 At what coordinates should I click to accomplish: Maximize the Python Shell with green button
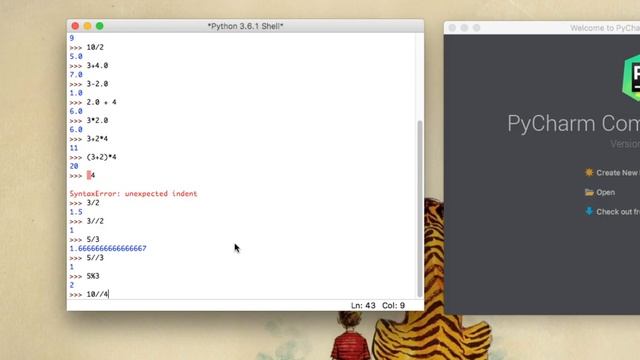pos(100,26)
